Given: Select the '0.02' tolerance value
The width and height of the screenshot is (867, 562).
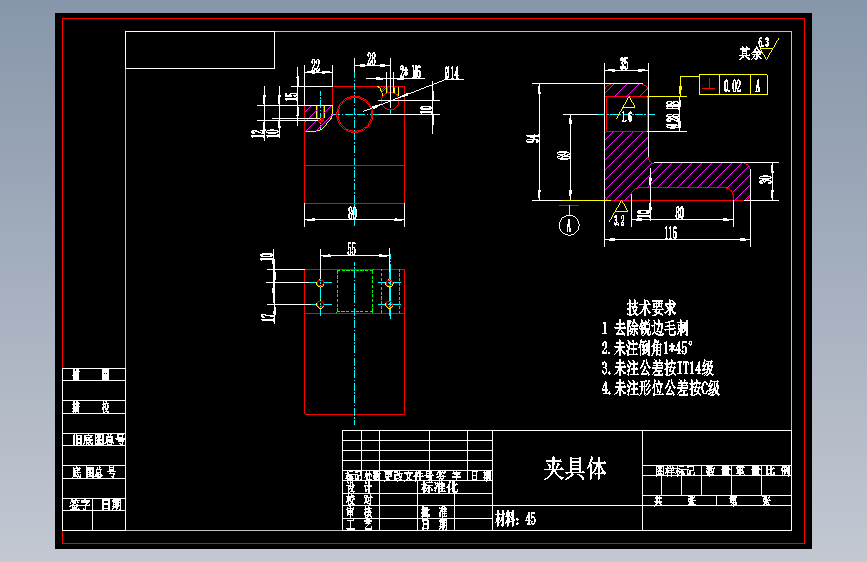Looking at the screenshot, I should tap(733, 85).
